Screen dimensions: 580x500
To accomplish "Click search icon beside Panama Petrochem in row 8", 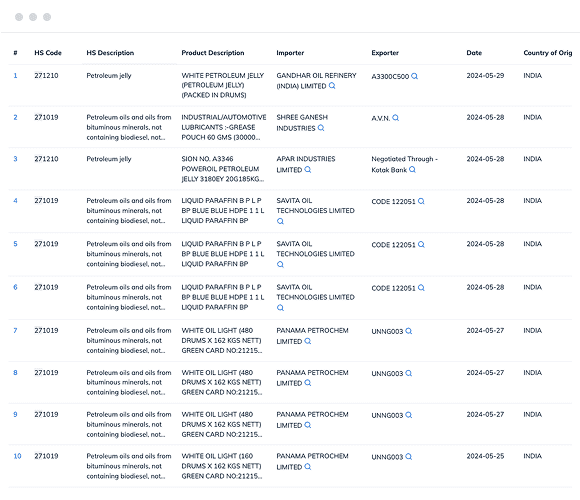I will coord(308,383).
